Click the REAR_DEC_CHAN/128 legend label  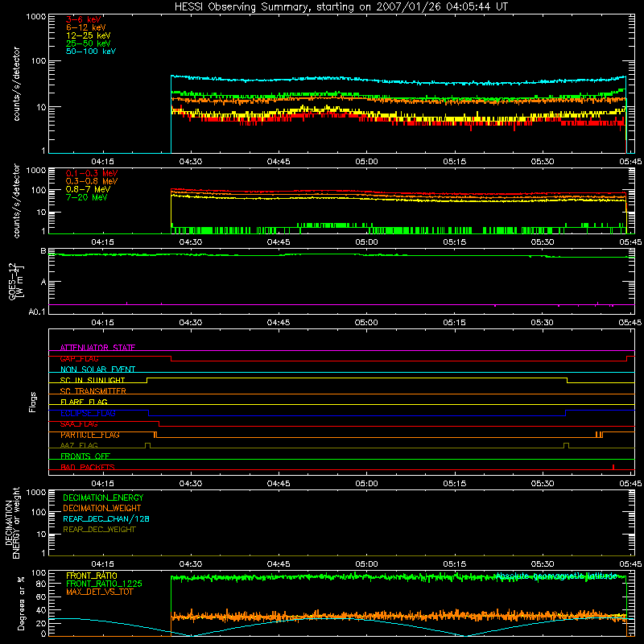(106, 518)
